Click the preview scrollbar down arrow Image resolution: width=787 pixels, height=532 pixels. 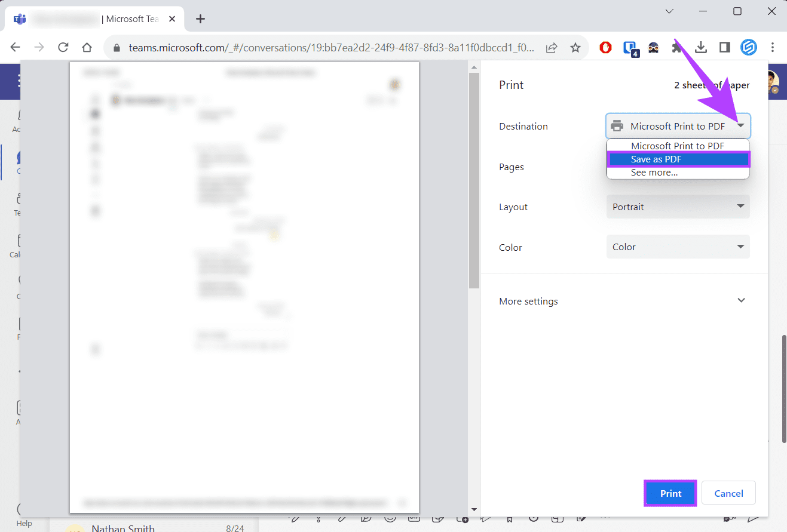474,509
